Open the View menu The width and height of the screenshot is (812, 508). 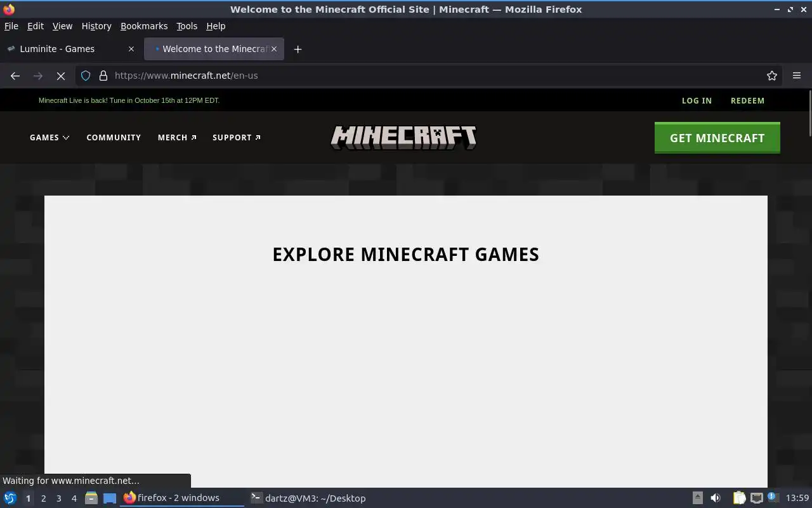[x=62, y=26]
